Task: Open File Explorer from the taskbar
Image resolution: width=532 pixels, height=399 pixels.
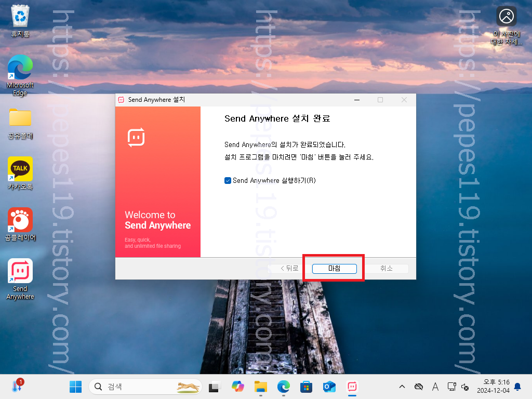Action: [261, 387]
